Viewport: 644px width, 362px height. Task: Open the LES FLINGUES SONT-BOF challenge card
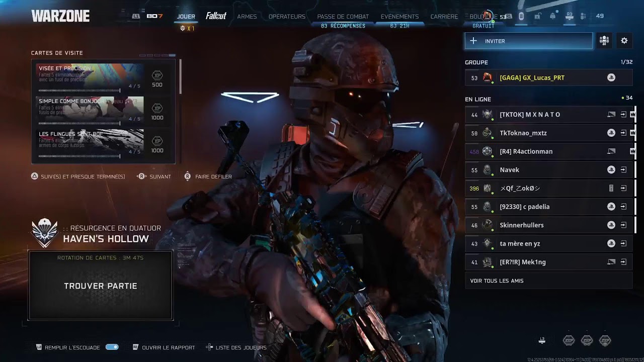(91, 143)
